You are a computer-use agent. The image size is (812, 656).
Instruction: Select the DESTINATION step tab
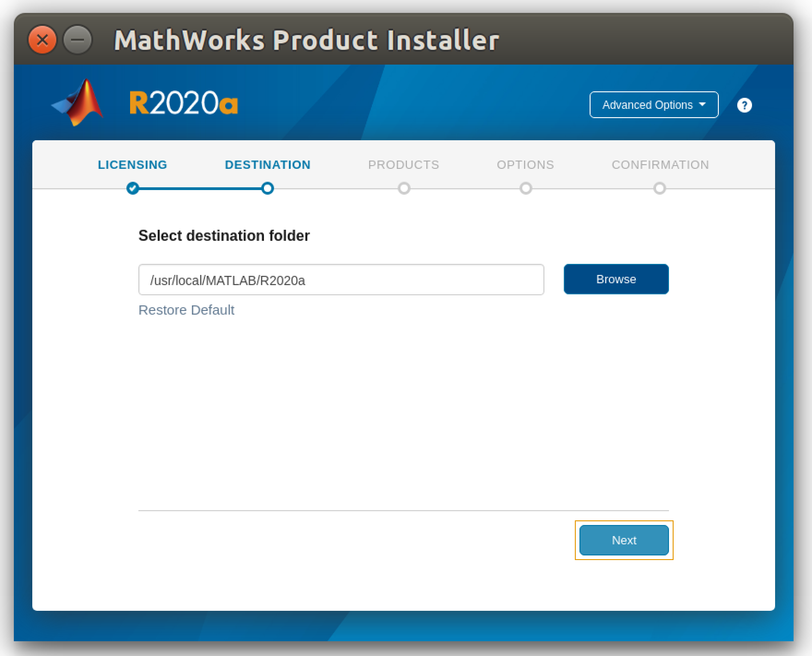click(x=268, y=165)
